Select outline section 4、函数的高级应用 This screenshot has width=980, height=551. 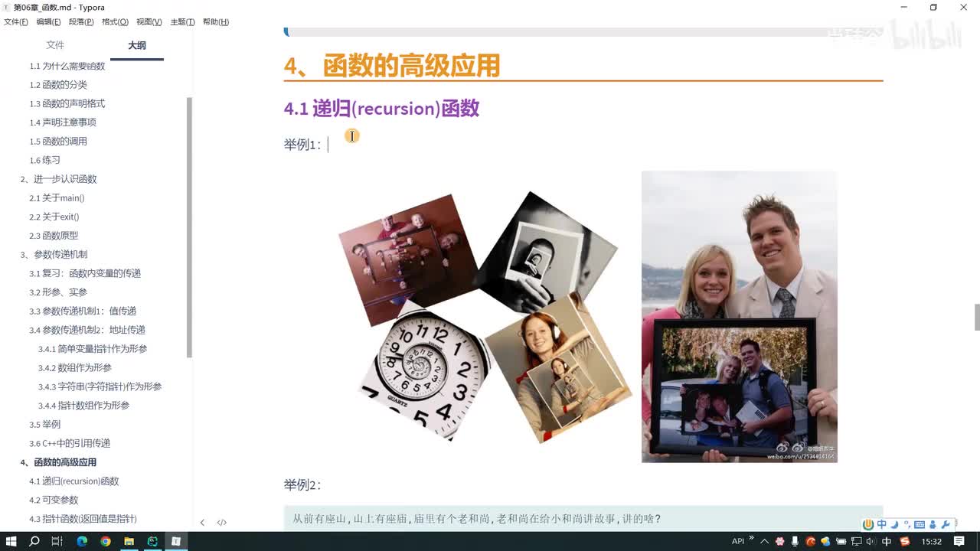coord(58,462)
